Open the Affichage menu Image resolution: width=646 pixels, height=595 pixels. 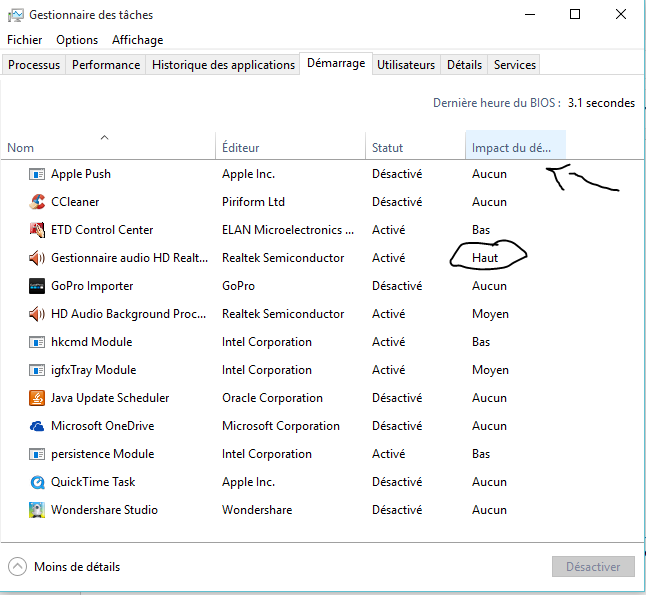coord(138,40)
